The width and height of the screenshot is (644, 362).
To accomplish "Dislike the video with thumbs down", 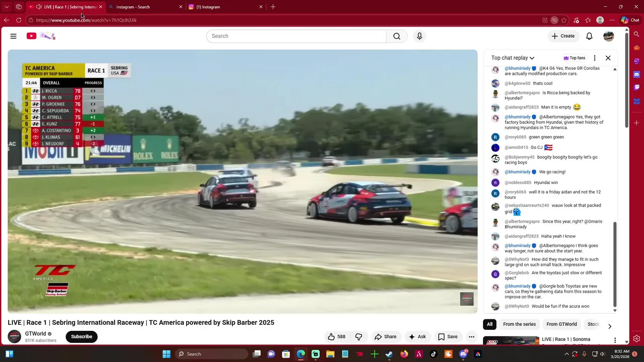I will [x=359, y=337].
